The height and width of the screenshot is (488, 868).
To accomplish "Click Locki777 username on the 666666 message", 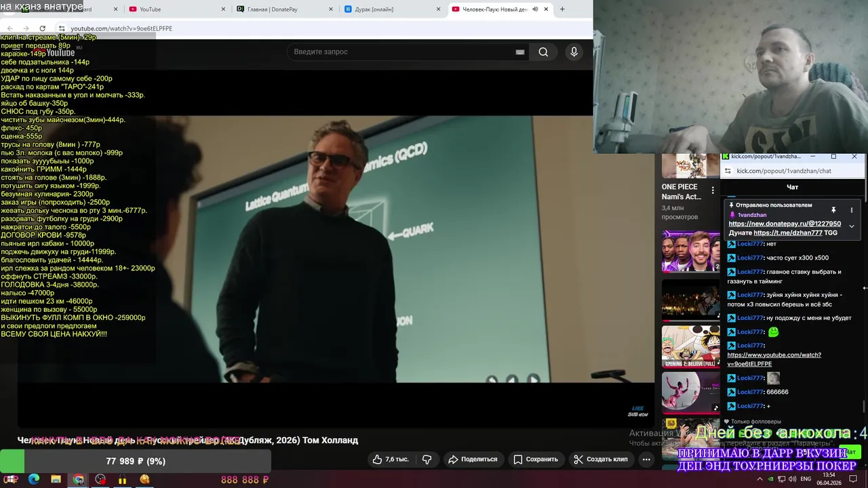I will (x=750, y=392).
